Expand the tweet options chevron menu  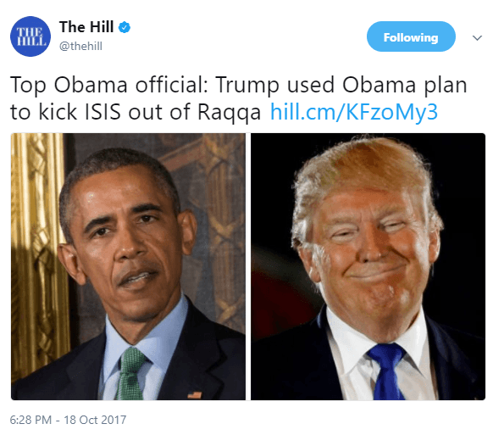477,38
